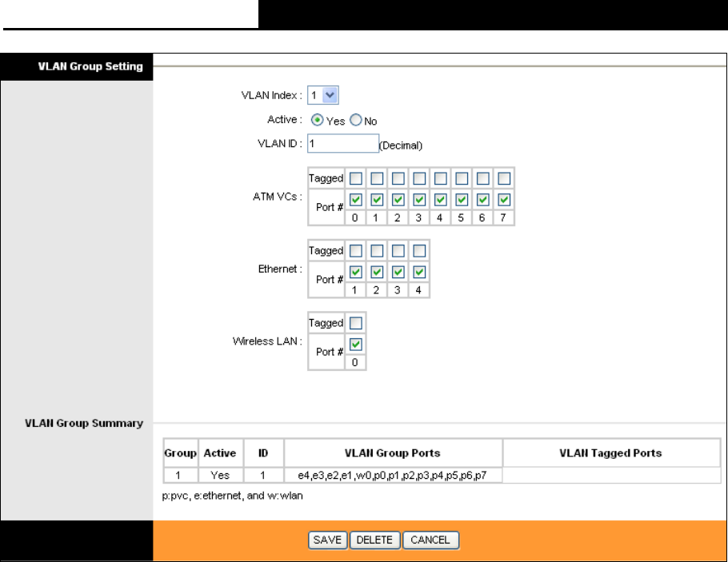This screenshot has width=728, height=562.
Task: Toggle ATM VCs Tagged checkbox for port 3
Action: (419, 178)
